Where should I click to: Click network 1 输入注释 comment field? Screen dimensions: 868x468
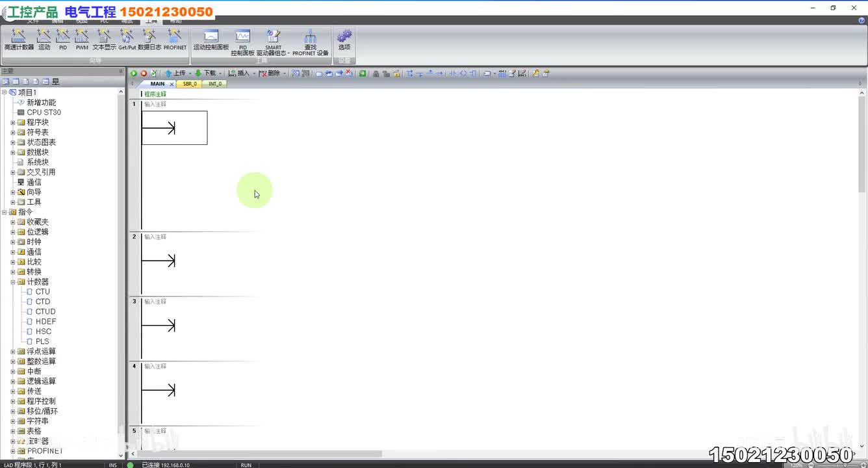(155, 104)
